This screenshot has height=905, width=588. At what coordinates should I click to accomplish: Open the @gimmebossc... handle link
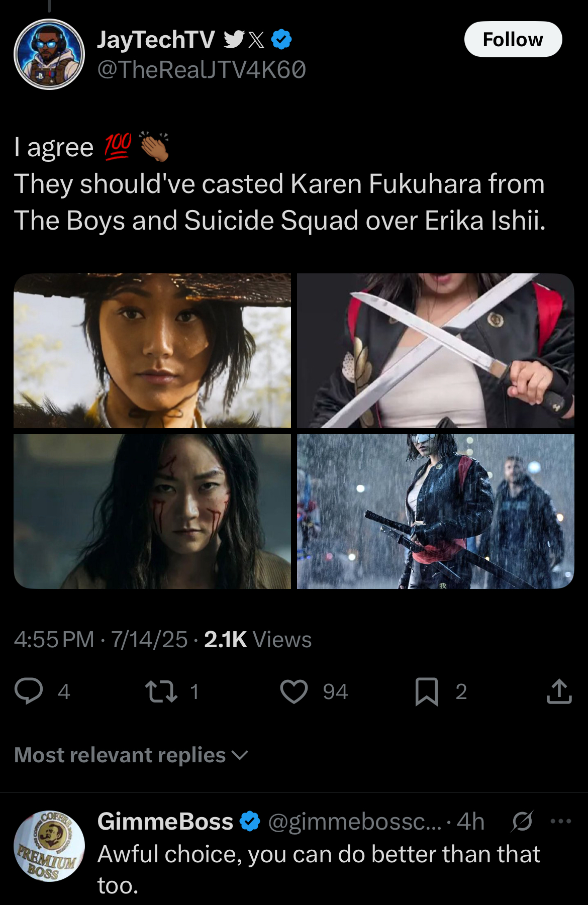355,822
